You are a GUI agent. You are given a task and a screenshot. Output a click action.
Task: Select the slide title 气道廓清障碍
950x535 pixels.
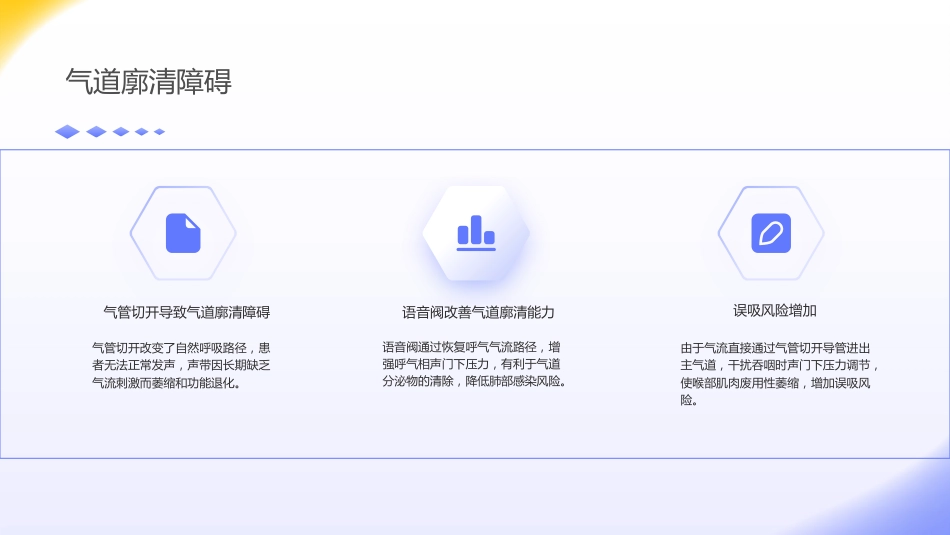point(148,82)
